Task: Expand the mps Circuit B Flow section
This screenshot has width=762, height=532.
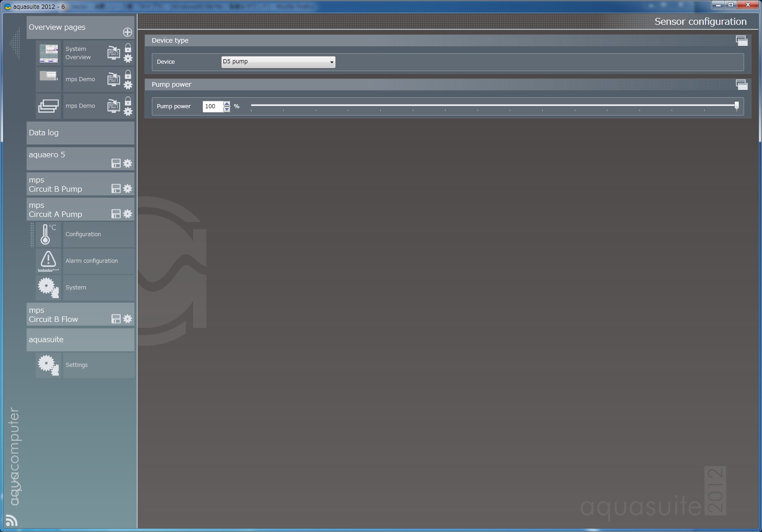Action: pos(80,314)
